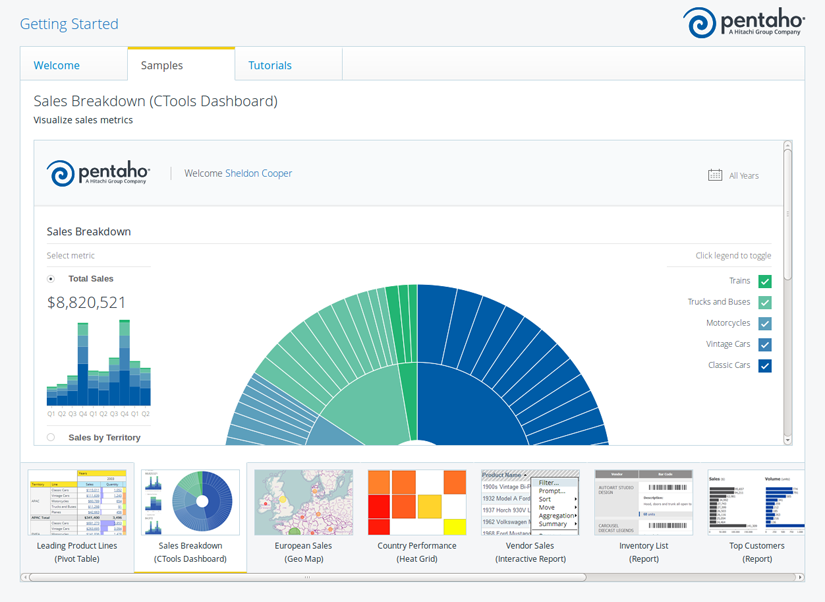The height and width of the screenshot is (602, 825).
Task: Click the Sheldon Cooper user link
Action: 259,173
